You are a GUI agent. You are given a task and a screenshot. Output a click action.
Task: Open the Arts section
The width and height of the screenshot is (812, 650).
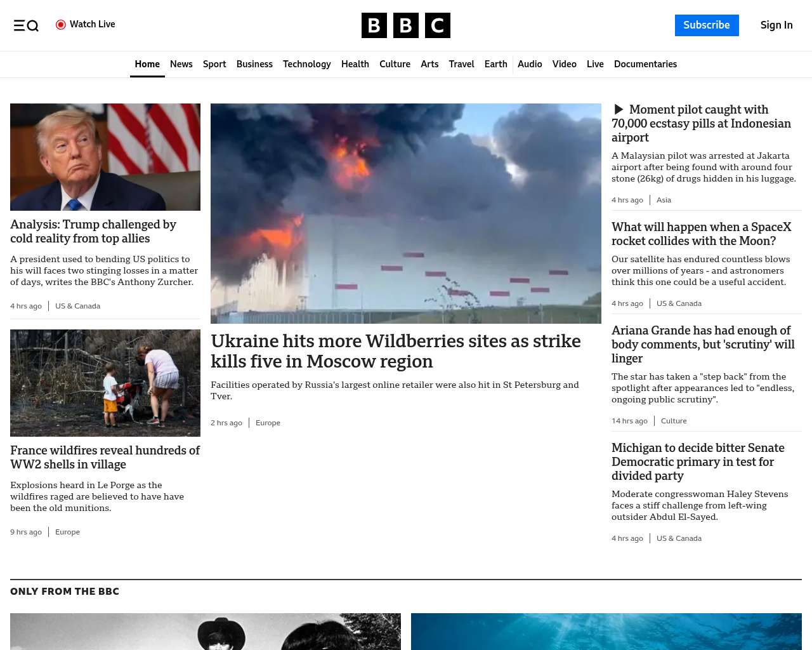coord(429,64)
